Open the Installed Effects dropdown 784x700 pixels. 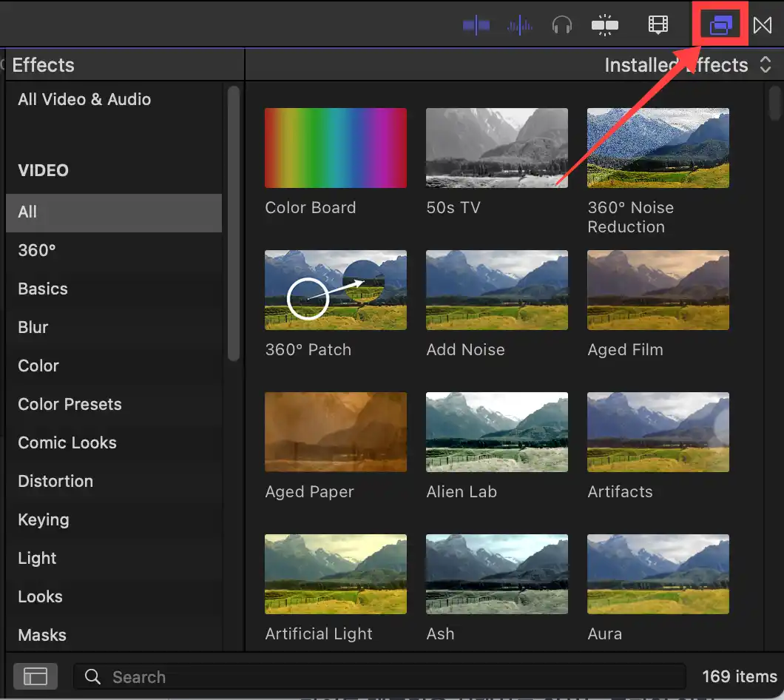(x=688, y=65)
